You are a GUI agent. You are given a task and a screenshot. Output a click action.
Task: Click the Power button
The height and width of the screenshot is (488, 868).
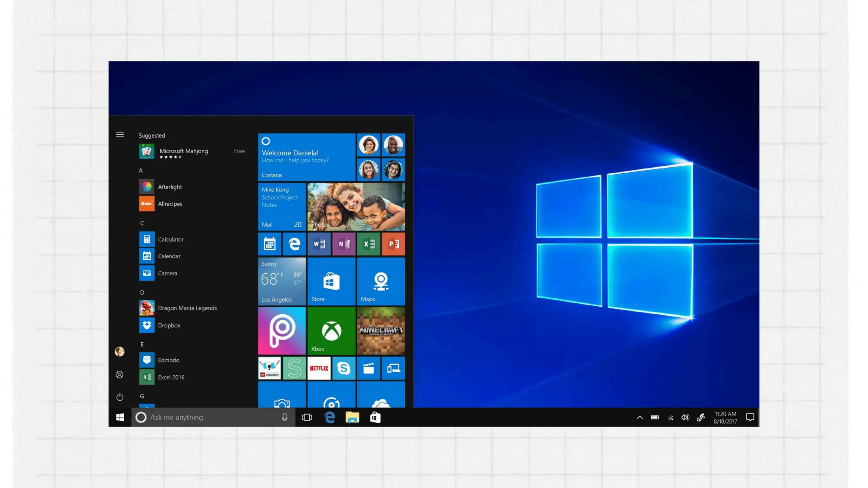point(120,397)
